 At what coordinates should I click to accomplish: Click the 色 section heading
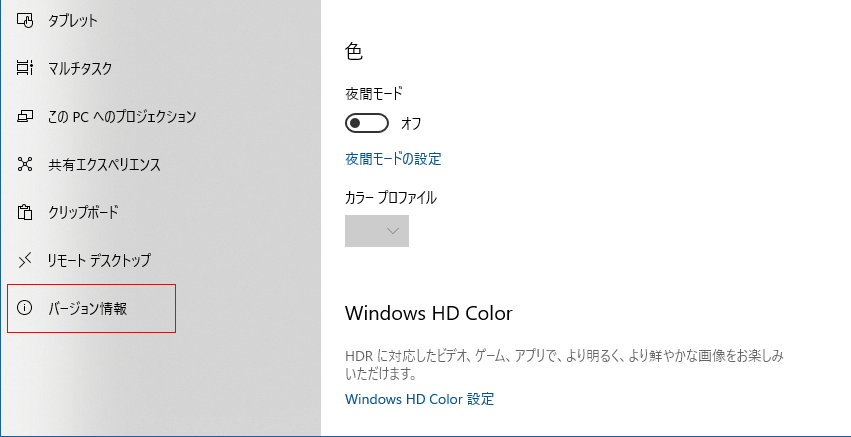click(354, 52)
